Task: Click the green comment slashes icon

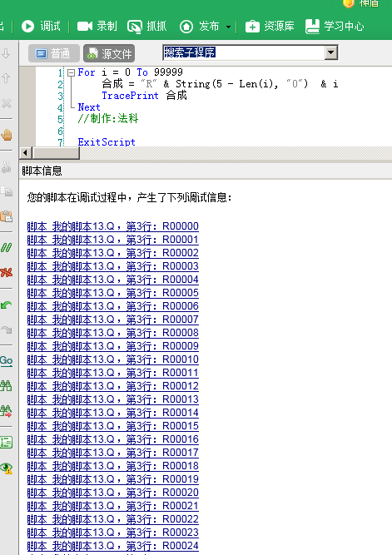Action: (x=7, y=247)
